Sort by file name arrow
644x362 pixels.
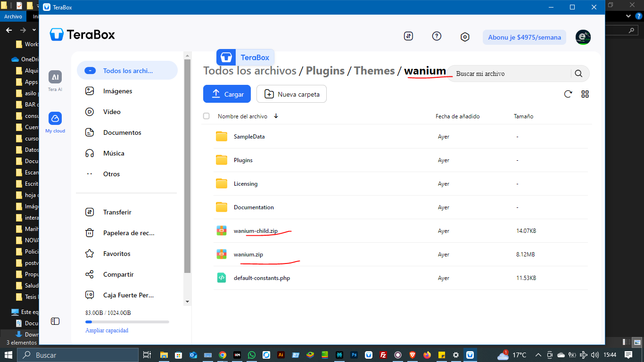pos(276,116)
